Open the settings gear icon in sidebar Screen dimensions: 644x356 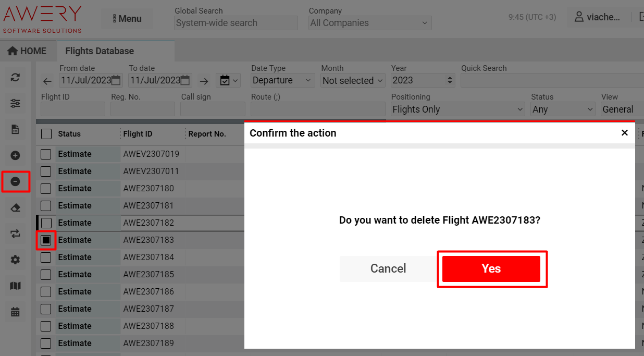pyautogui.click(x=15, y=260)
